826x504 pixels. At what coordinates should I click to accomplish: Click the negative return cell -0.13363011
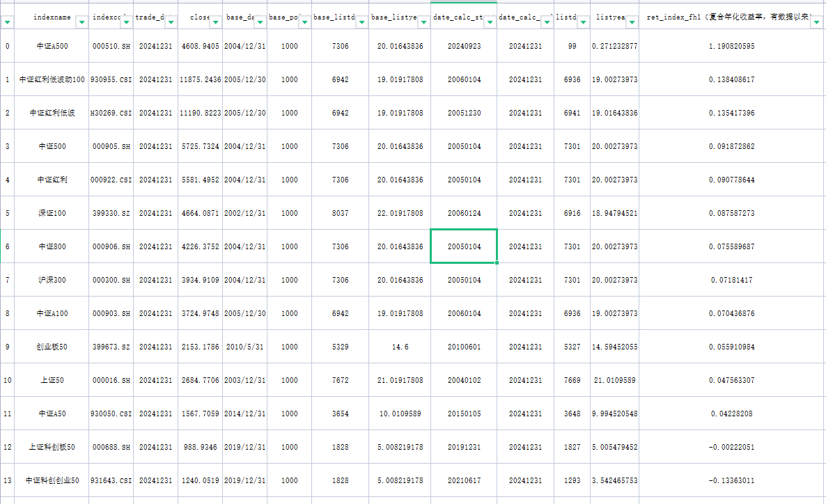tap(731, 480)
